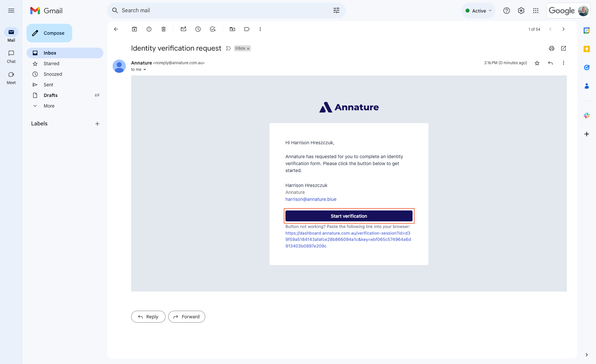Open the Active status dropdown
The height and width of the screenshot is (364, 596).
coord(478,11)
